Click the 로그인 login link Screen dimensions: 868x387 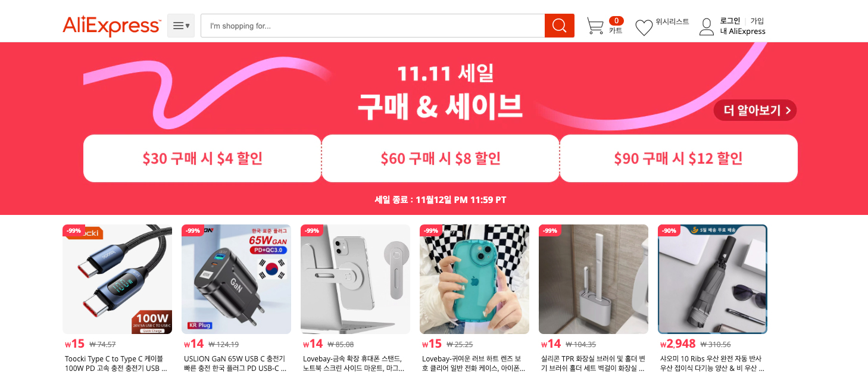(x=730, y=21)
